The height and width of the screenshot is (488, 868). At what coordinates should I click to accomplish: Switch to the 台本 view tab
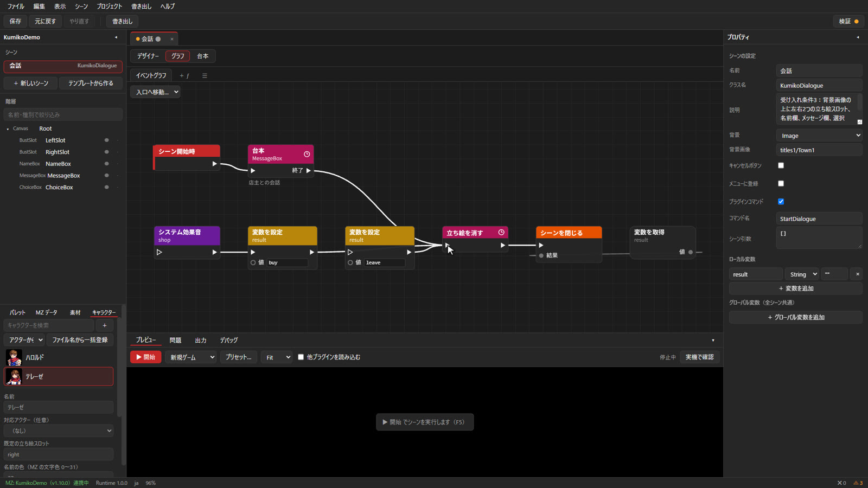tap(203, 56)
